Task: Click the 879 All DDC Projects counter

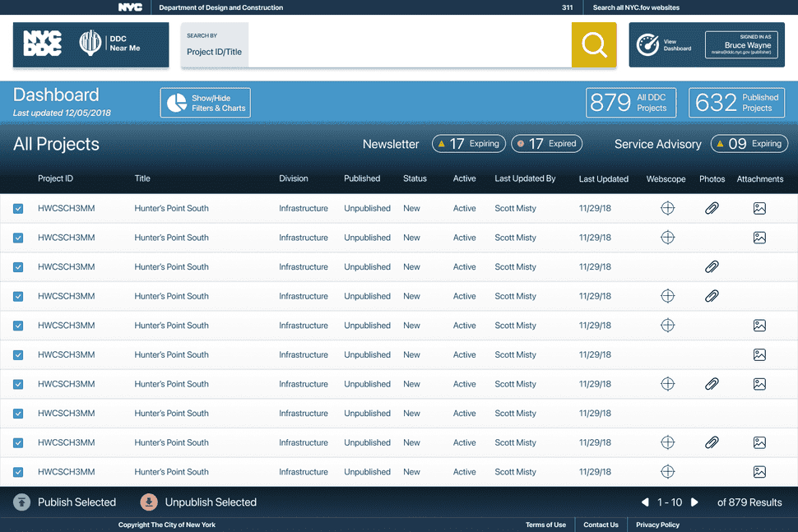Action: point(630,103)
